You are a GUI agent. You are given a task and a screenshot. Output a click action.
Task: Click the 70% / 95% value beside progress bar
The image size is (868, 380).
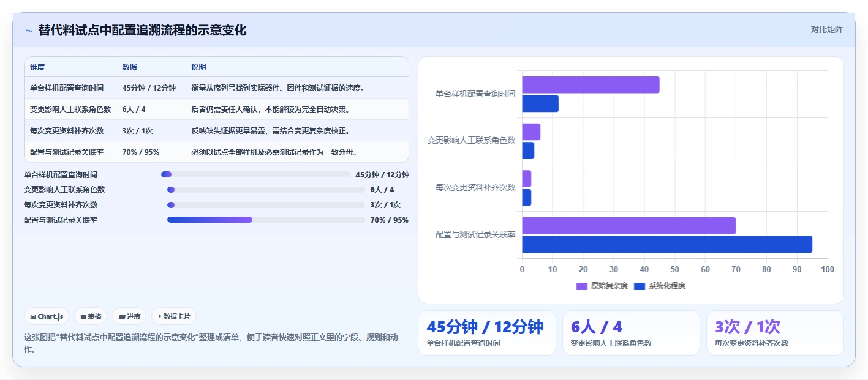click(390, 220)
